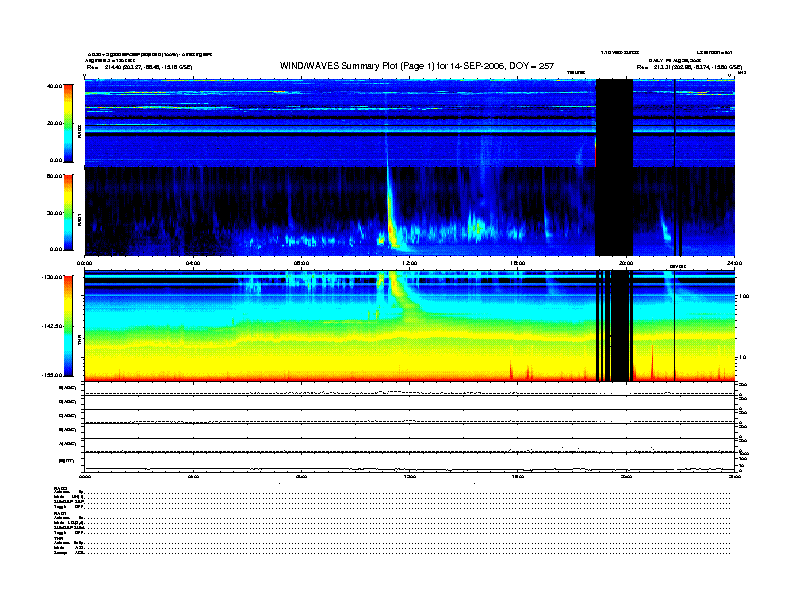Viewport: 792px width, 612px height.
Task: Click the 12:00 tick label below RAD1 panel
Action: point(410,263)
